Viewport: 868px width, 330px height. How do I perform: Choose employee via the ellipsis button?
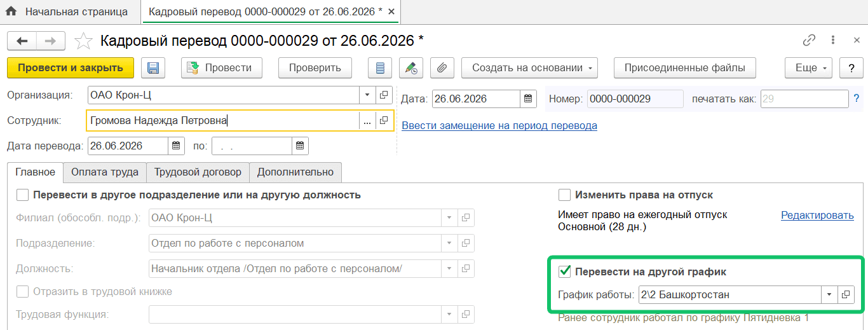[x=367, y=120]
